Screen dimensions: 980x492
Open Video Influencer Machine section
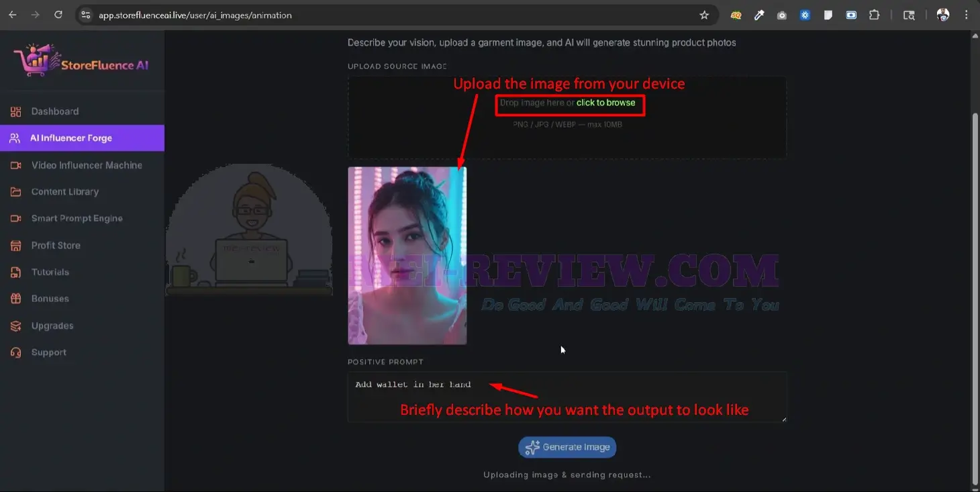[x=82, y=165]
